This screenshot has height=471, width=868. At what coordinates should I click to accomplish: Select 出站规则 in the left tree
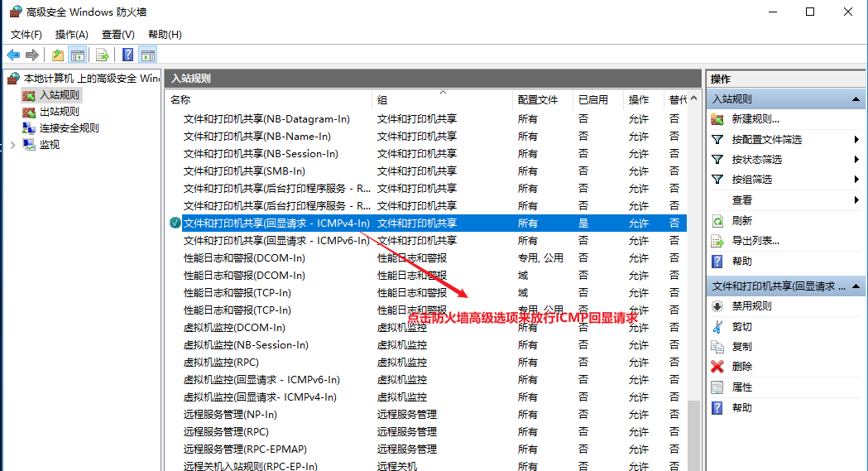(60, 112)
